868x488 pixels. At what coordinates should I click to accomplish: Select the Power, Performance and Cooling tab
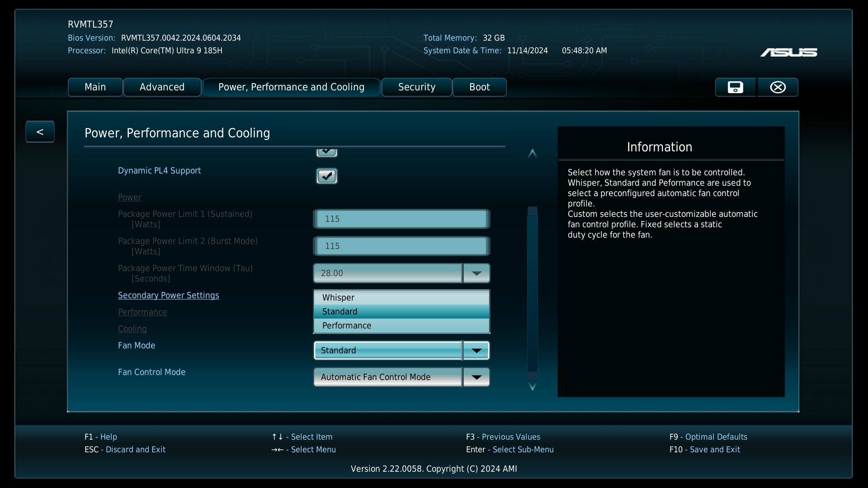(291, 87)
